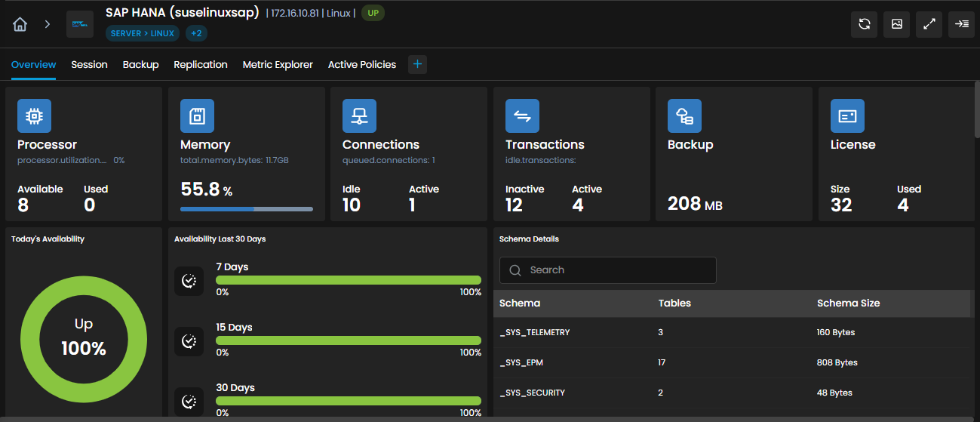980x422 pixels.
Task: Open the Backup tab
Action: (x=140, y=65)
